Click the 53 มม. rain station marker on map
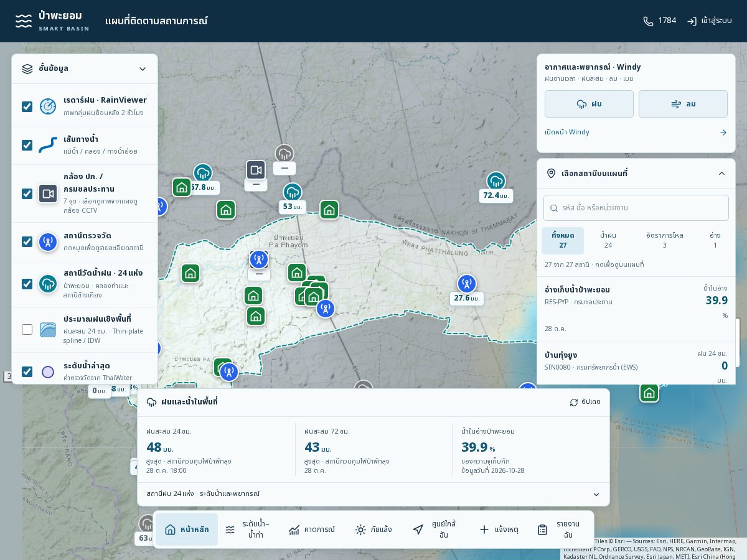The image size is (747, 560). pyautogui.click(x=293, y=192)
